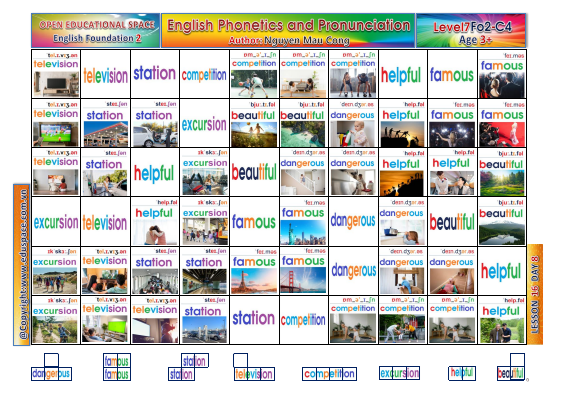Select the helpful card showing two men outdoors
Screen dimensions: 561x395
[x=502, y=320]
